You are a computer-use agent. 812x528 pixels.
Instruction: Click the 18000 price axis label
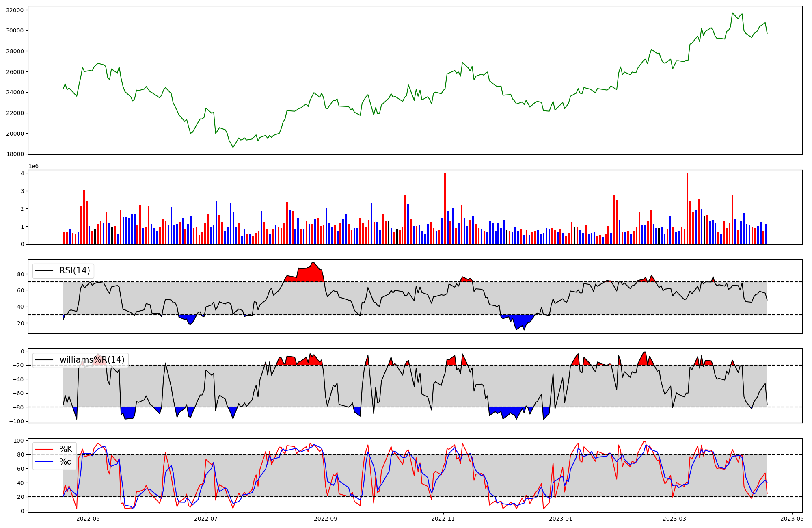pyautogui.click(x=15, y=154)
